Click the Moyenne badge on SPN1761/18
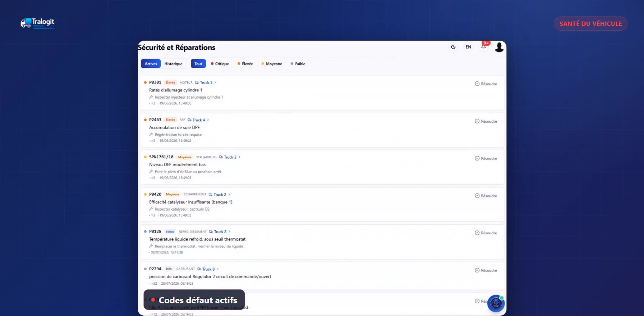 (x=185, y=157)
